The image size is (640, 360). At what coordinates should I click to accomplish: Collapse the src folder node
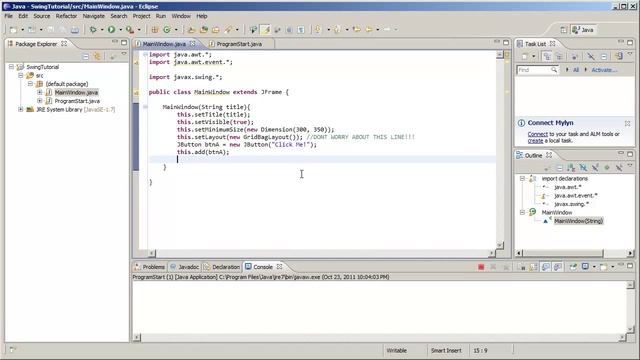(x=20, y=76)
